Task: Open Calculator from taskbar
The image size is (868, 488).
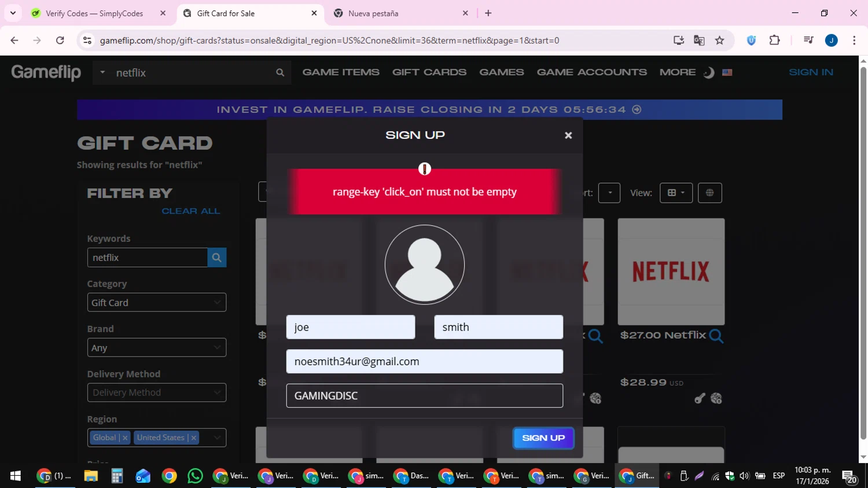Action: [x=117, y=476]
